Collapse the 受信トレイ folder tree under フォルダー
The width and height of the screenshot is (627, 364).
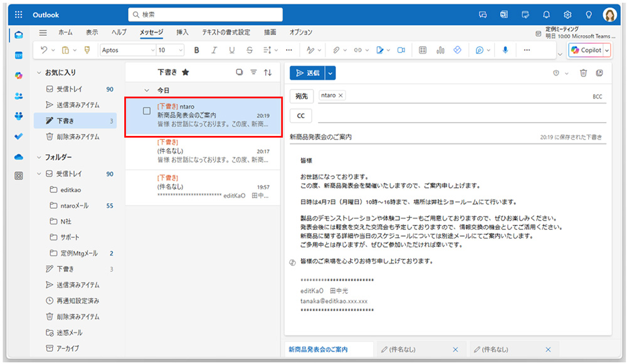(x=39, y=174)
